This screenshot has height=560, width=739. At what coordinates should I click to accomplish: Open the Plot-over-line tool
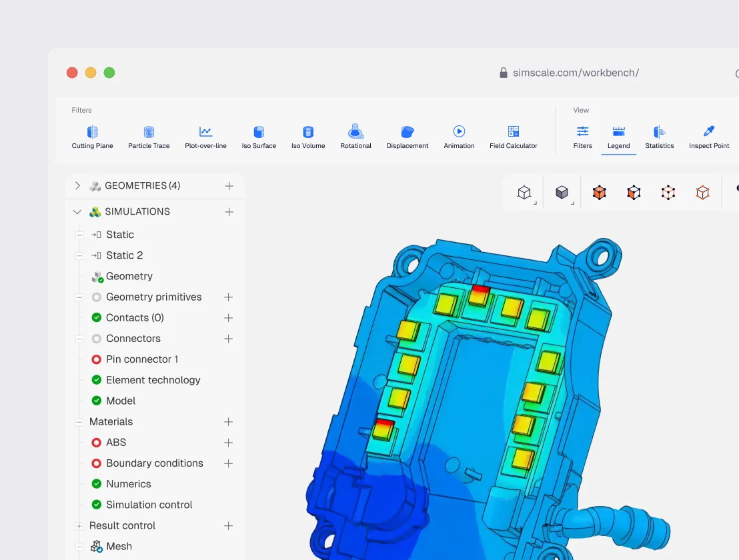205,137
